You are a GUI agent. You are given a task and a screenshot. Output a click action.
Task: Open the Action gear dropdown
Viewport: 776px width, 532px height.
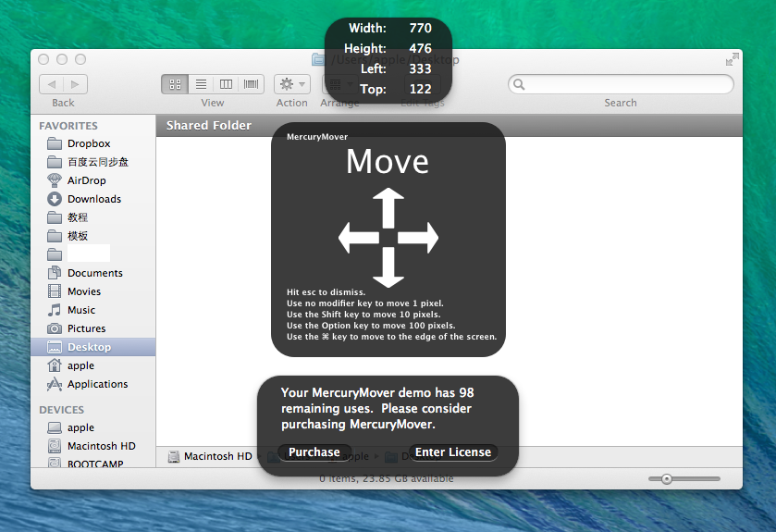coord(292,84)
